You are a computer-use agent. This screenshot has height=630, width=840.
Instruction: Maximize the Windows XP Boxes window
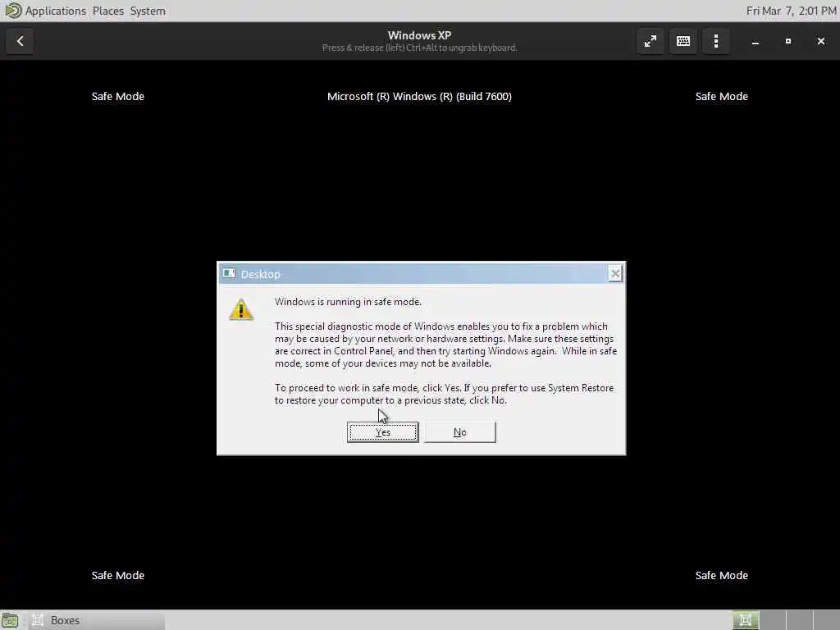tap(788, 41)
